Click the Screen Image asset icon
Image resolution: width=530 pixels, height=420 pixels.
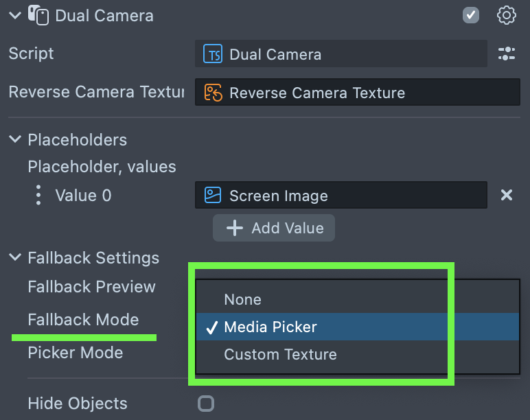[x=212, y=196]
